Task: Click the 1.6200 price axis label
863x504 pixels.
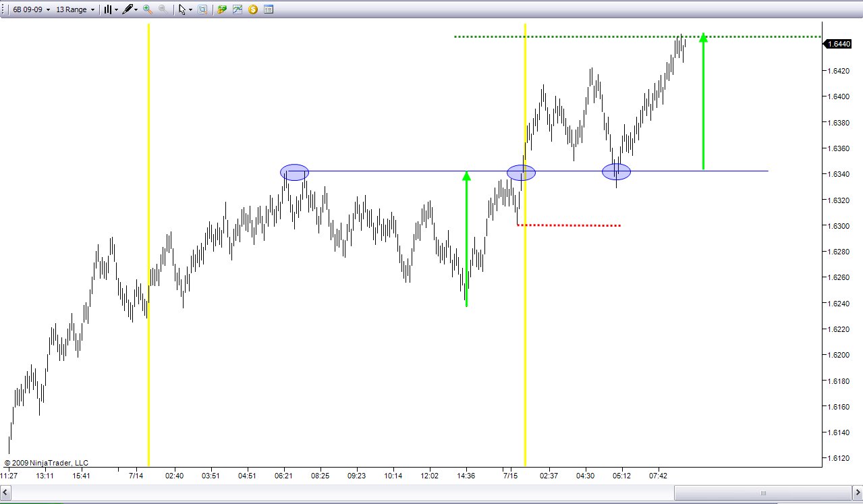Action: (837, 355)
